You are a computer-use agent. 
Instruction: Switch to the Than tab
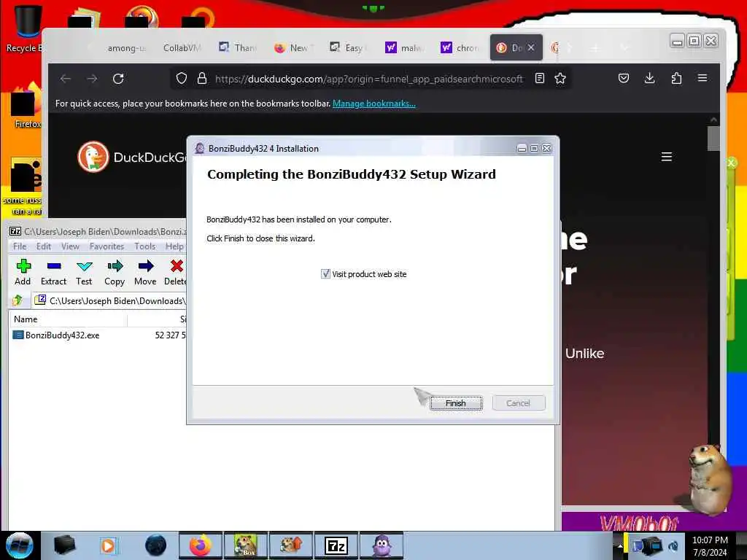tap(238, 48)
